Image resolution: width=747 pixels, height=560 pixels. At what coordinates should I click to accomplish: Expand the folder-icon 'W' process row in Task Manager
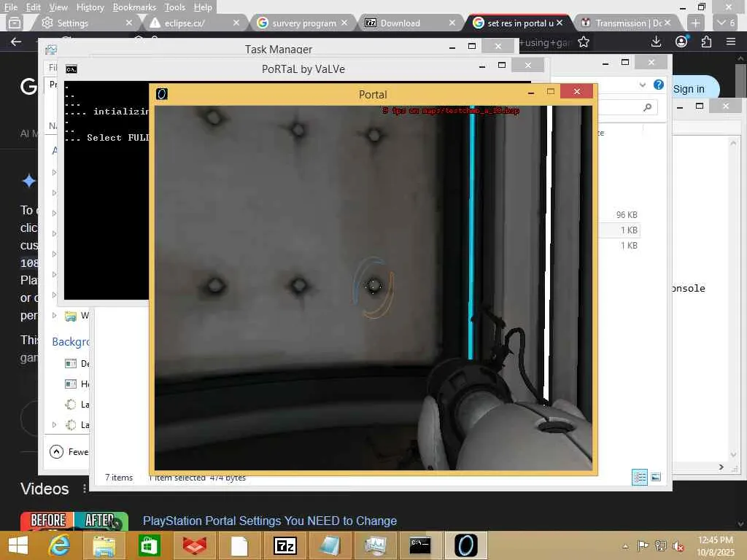click(x=54, y=315)
